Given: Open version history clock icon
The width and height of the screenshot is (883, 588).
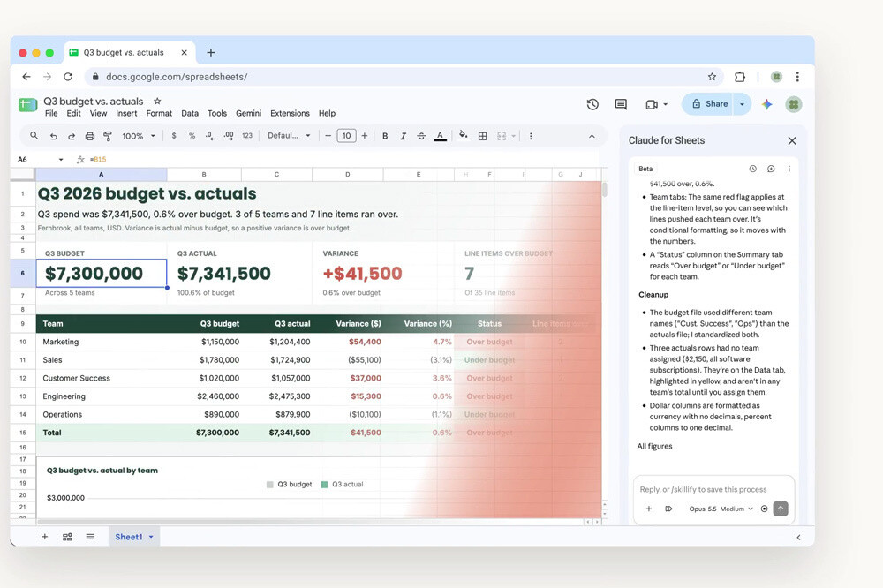Looking at the screenshot, I should point(592,104).
